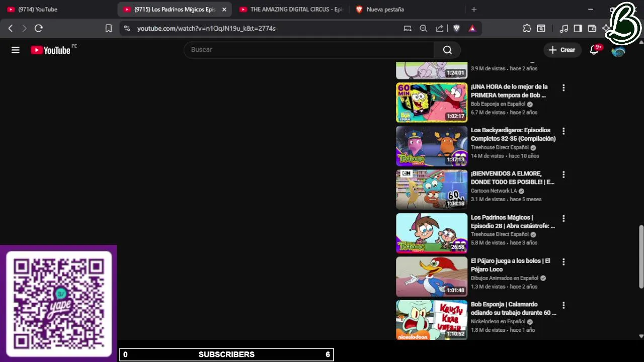Open the browser extensions puzzle icon

527,29
